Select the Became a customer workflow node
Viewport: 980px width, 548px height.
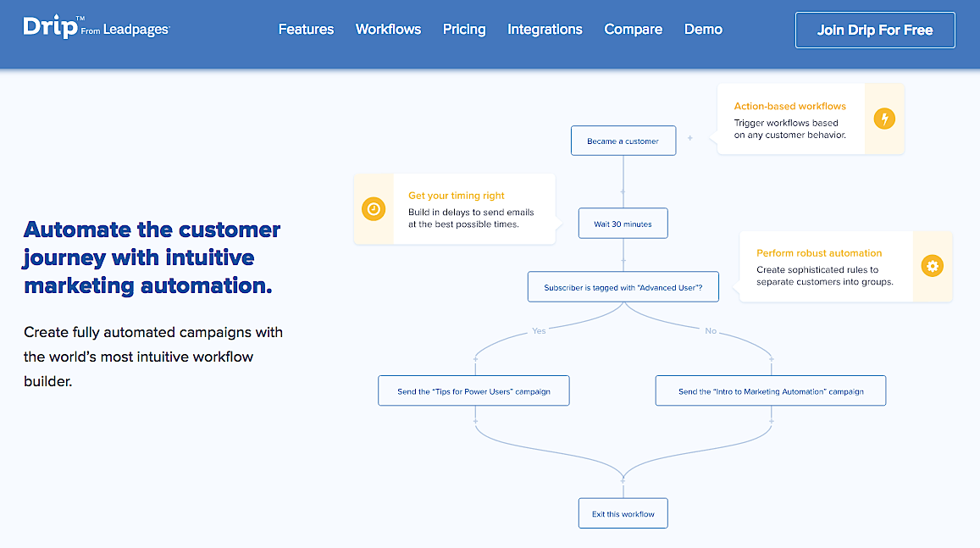pos(623,141)
